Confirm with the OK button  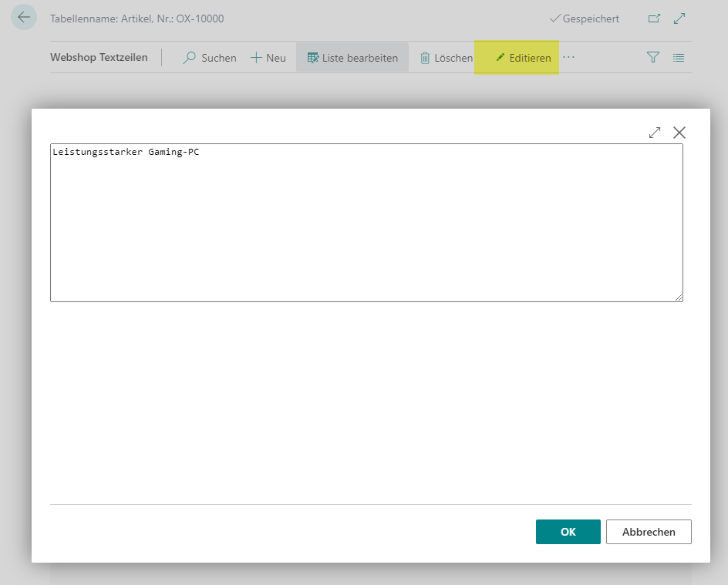coord(568,532)
